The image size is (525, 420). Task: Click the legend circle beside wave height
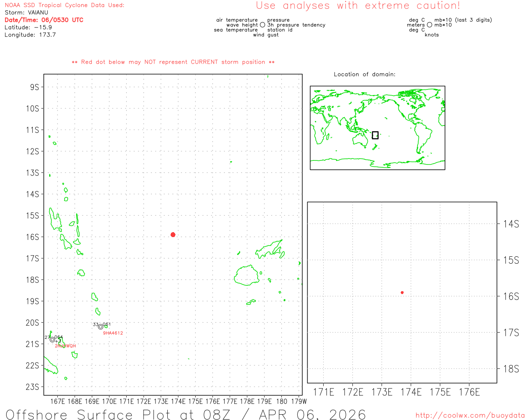(x=262, y=25)
